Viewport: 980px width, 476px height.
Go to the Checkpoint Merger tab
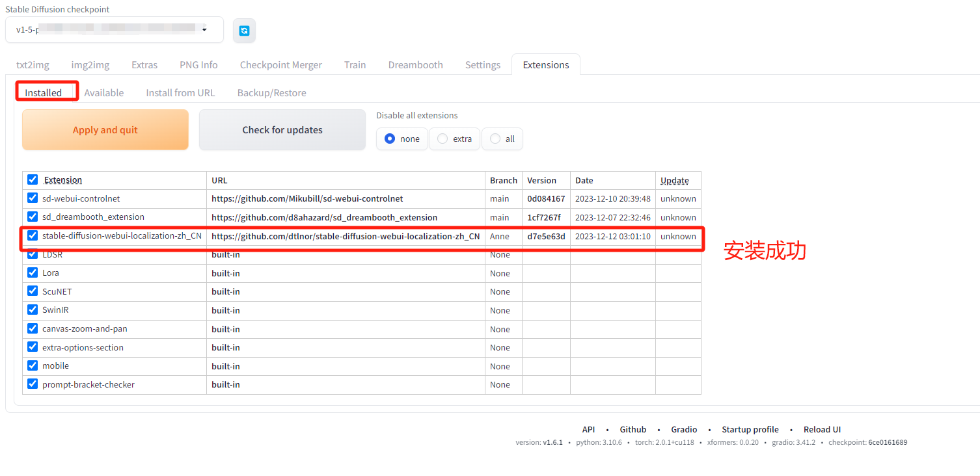point(281,65)
